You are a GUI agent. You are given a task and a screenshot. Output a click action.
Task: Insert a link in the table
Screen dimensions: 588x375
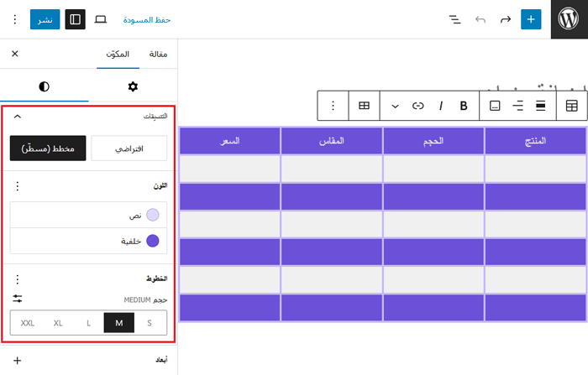[x=417, y=106]
